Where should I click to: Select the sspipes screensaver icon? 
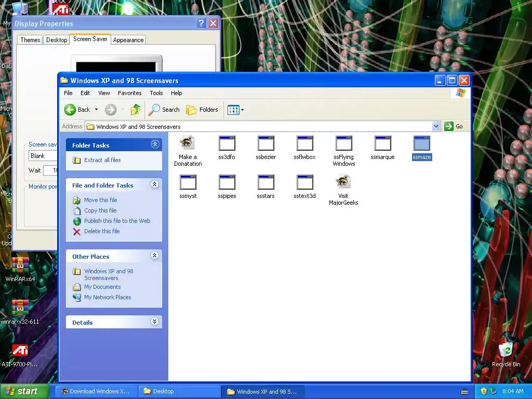[227, 182]
